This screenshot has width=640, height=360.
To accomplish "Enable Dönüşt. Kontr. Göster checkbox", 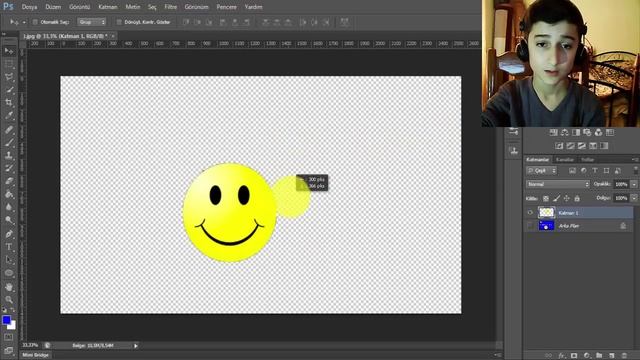I will tap(119, 22).
